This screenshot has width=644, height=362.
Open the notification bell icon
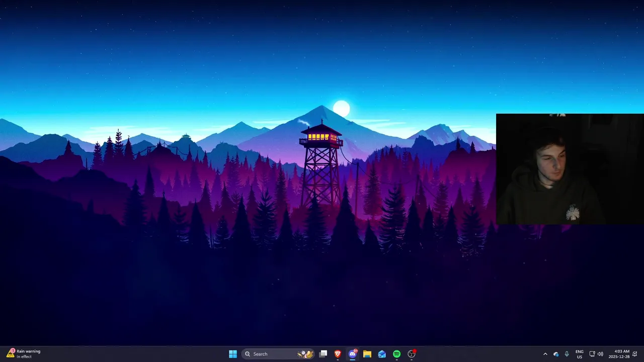pyautogui.click(x=635, y=354)
